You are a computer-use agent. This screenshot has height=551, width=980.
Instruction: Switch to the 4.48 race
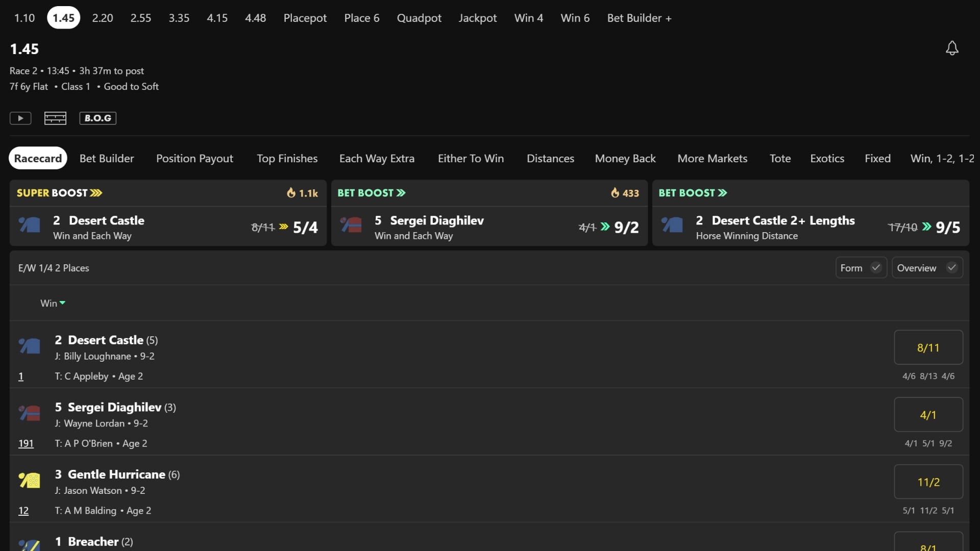pos(256,18)
